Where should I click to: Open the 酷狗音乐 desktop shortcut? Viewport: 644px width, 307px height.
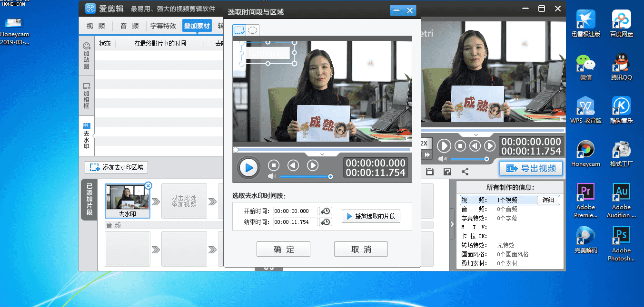(x=621, y=110)
